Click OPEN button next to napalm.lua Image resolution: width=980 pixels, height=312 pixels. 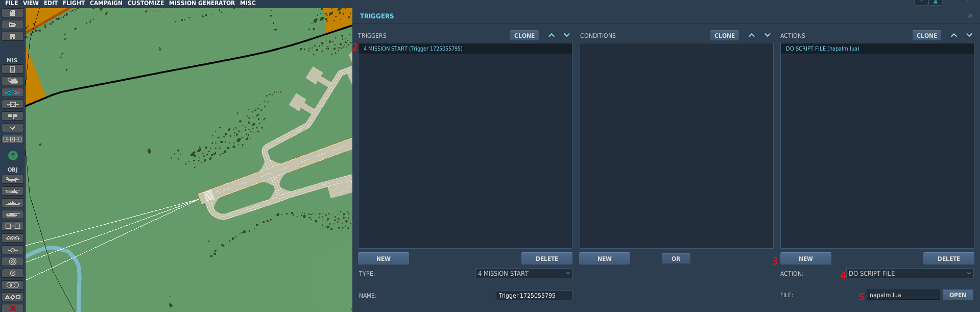click(x=957, y=295)
